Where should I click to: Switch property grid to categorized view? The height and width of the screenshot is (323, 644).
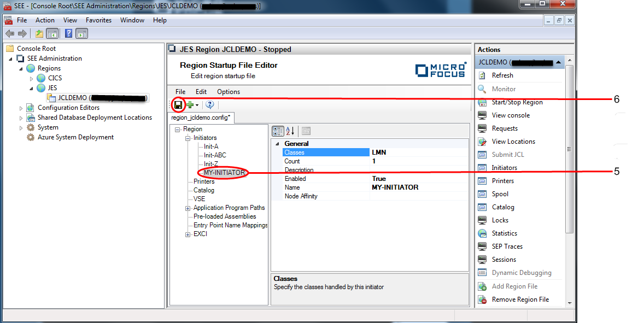point(278,131)
